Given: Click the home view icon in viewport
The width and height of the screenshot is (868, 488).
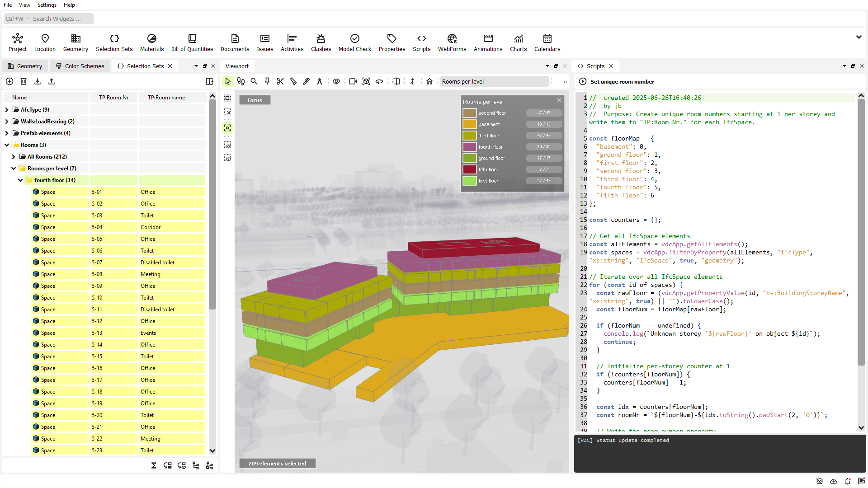Looking at the screenshot, I should [429, 81].
